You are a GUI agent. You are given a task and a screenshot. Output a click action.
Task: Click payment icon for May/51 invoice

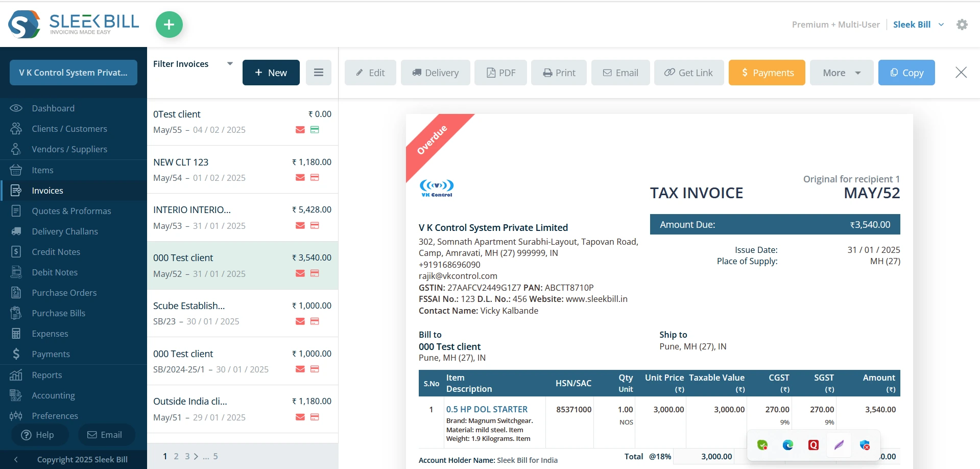[x=315, y=417]
